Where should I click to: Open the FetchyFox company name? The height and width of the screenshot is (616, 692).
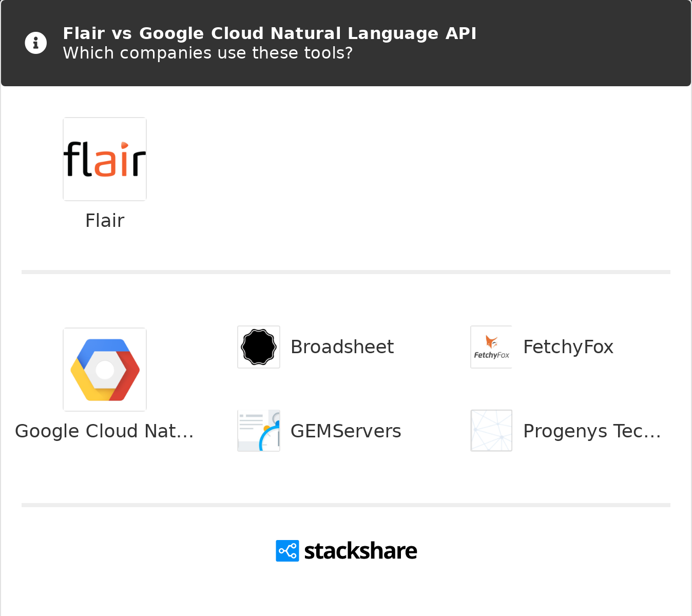pyautogui.click(x=568, y=347)
